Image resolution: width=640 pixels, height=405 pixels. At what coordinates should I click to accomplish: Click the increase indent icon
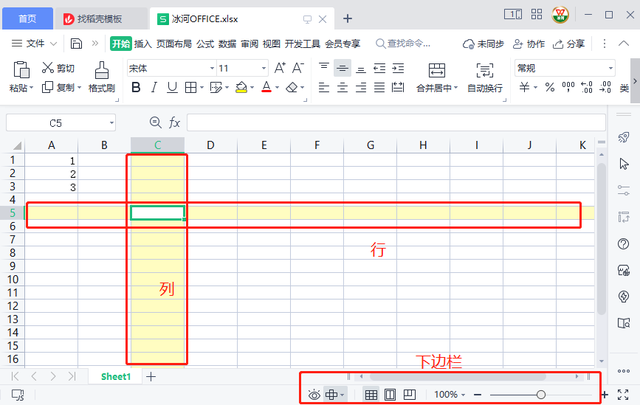coord(398,68)
